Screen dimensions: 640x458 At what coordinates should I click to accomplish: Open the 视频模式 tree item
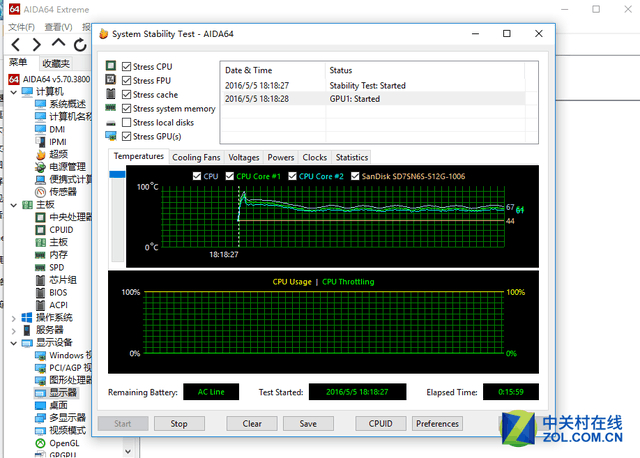pyautogui.click(x=60, y=430)
